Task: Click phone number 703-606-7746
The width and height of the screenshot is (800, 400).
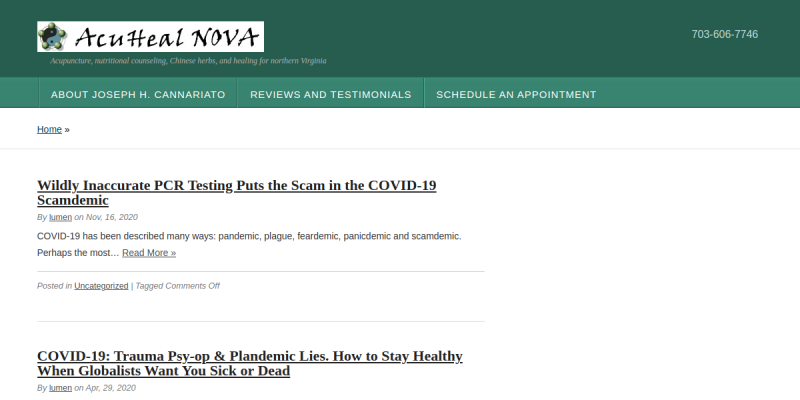Action: pyautogui.click(x=724, y=34)
